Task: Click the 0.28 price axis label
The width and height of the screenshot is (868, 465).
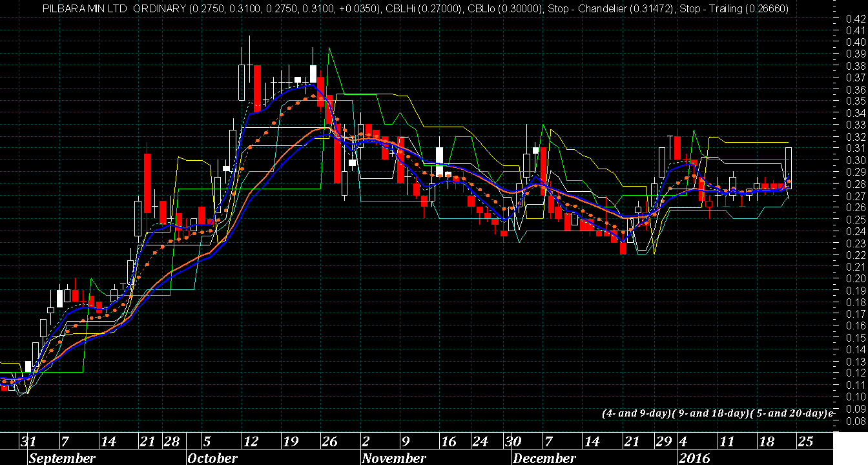Action: tap(855, 184)
